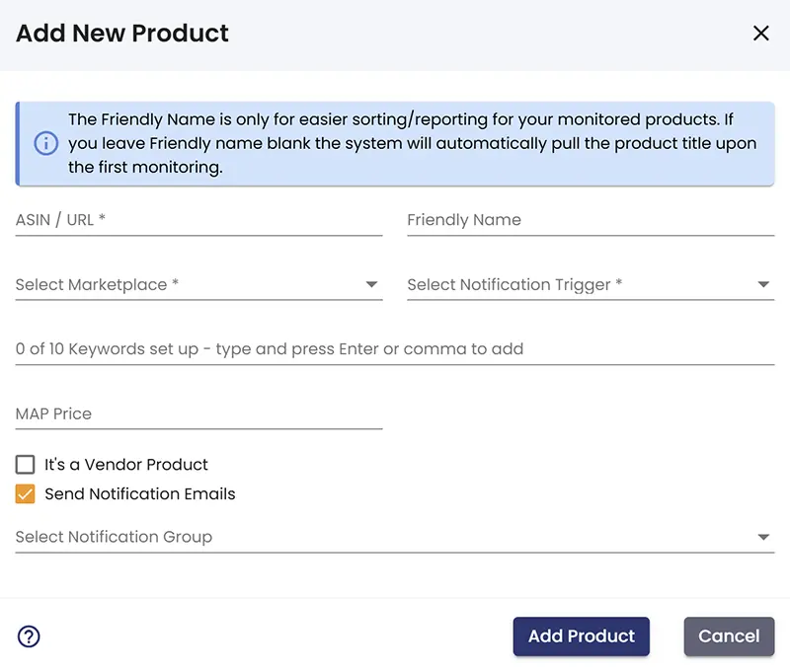Click the X to close the dialog
The image size is (790, 672).
(x=761, y=33)
